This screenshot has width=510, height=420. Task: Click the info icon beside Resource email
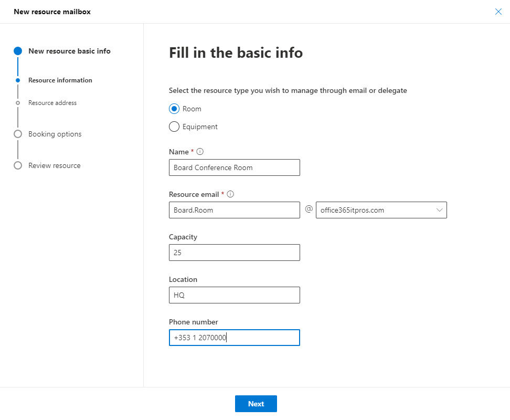(230, 194)
